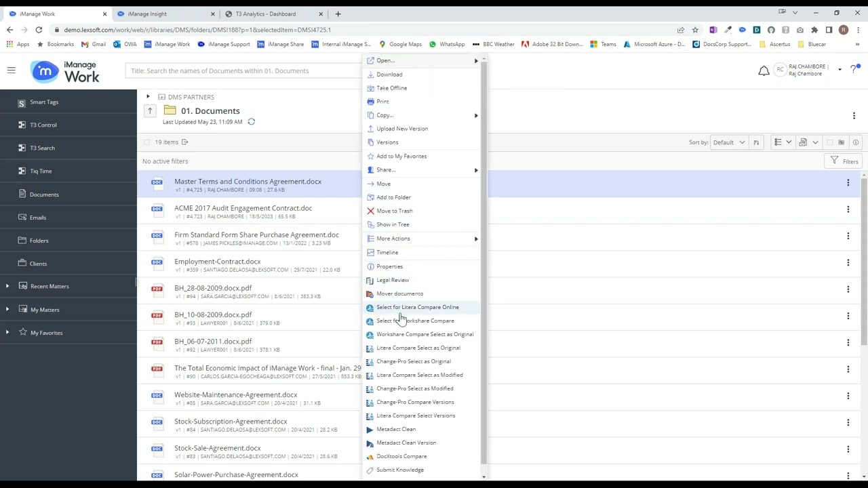Toggle the preview pane checkbox in toolbar

pos(829,142)
